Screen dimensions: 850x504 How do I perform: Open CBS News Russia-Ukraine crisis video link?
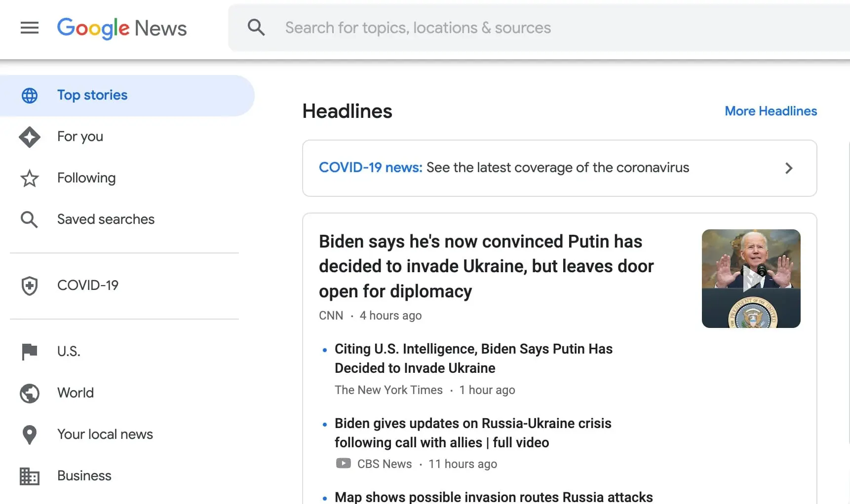pos(472,433)
